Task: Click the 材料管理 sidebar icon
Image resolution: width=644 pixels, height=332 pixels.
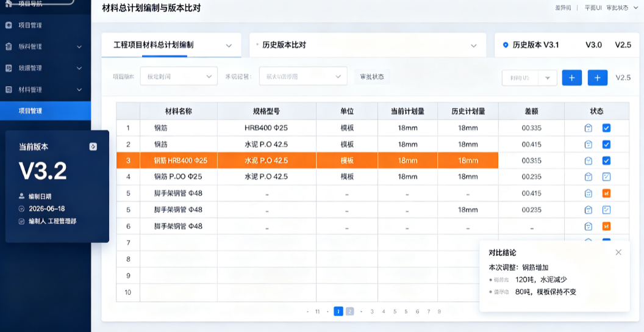Action: pos(9,90)
